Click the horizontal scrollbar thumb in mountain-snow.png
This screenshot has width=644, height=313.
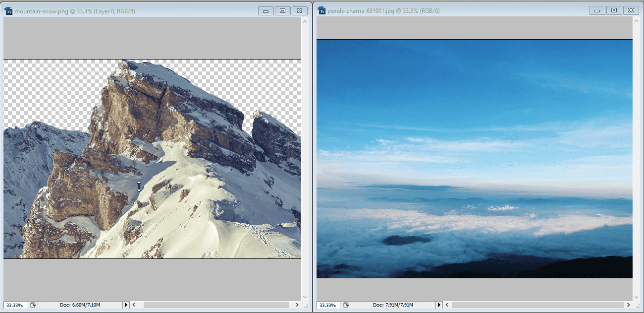point(213,305)
